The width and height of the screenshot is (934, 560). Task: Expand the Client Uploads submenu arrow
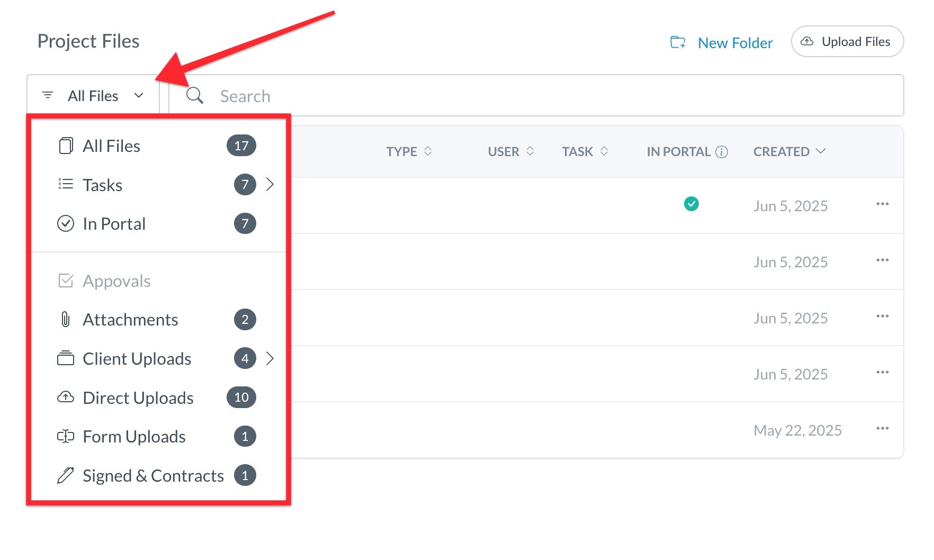click(270, 359)
